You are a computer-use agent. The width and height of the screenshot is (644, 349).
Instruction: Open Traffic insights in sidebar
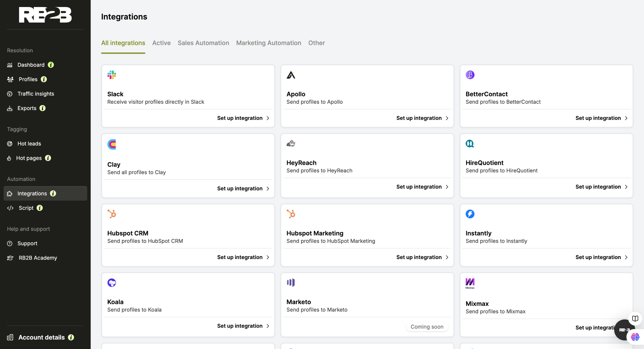(x=36, y=94)
